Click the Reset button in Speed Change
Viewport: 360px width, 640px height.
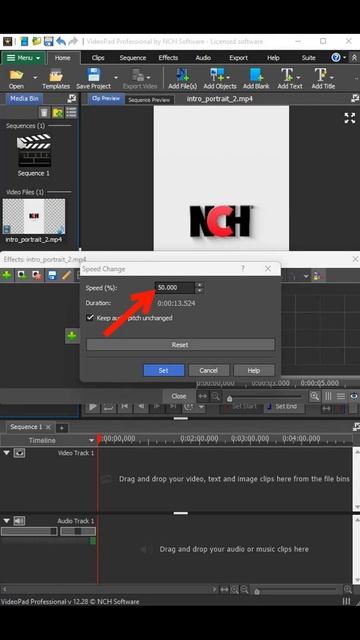pyautogui.click(x=180, y=344)
